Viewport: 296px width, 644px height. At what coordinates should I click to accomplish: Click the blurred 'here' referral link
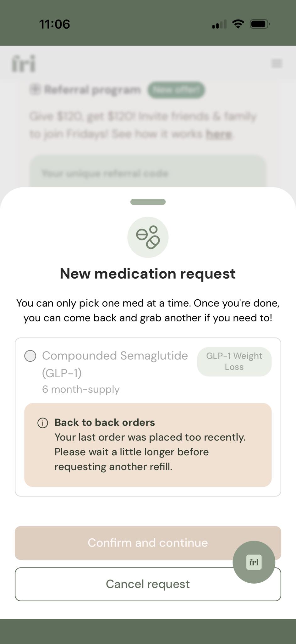(219, 134)
